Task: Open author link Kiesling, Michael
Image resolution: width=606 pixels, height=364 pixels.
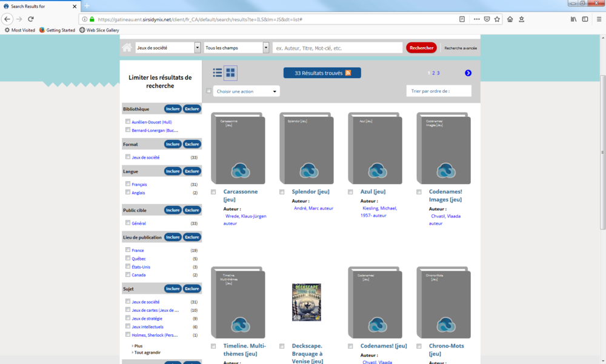Action: 379,212
